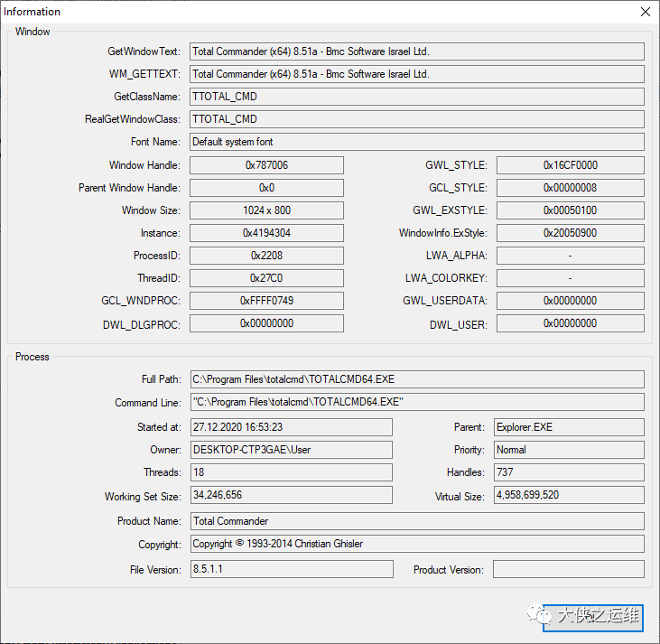This screenshot has height=644, width=660.
Task: Click File Version value 8.5.1.1
Action: 292,569
